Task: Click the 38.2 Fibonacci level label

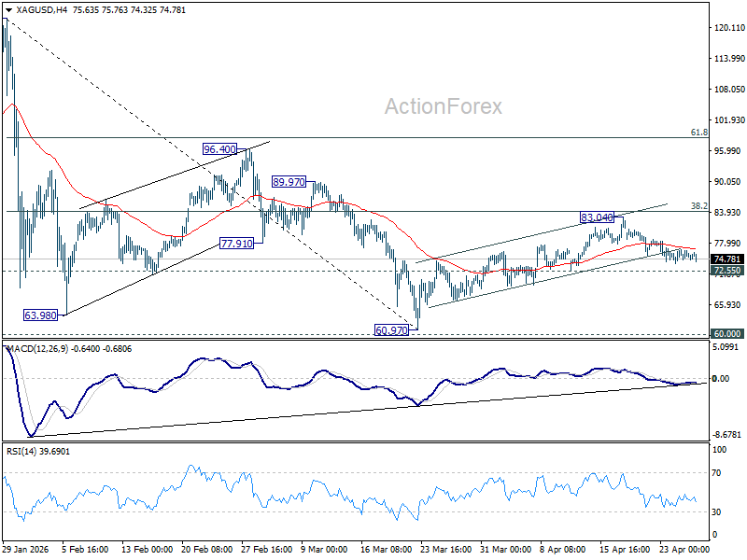Action: (699, 206)
